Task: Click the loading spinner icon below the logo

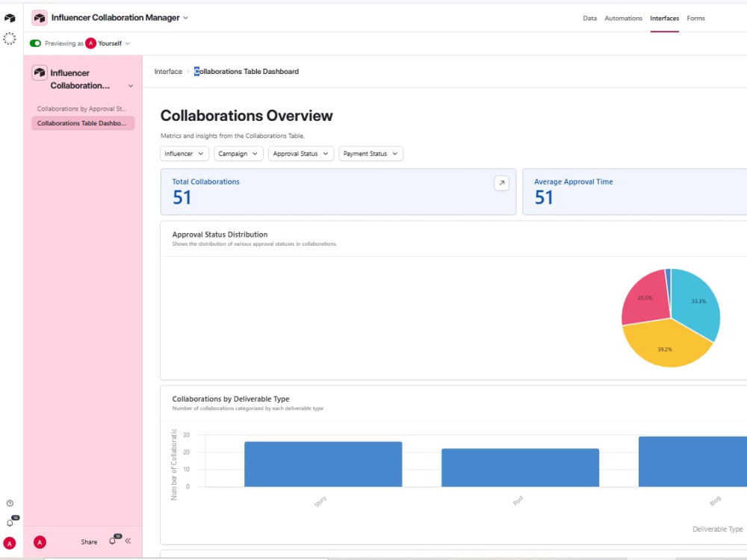Action: point(10,39)
